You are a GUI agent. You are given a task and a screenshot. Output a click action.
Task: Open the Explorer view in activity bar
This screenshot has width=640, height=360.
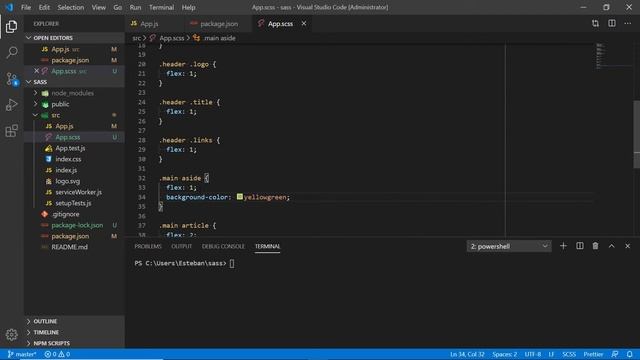(11, 27)
